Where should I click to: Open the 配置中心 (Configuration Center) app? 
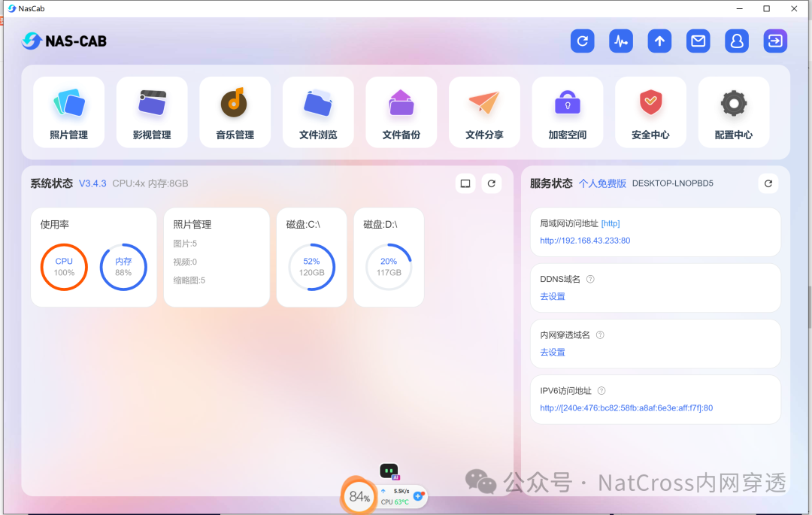click(x=734, y=111)
